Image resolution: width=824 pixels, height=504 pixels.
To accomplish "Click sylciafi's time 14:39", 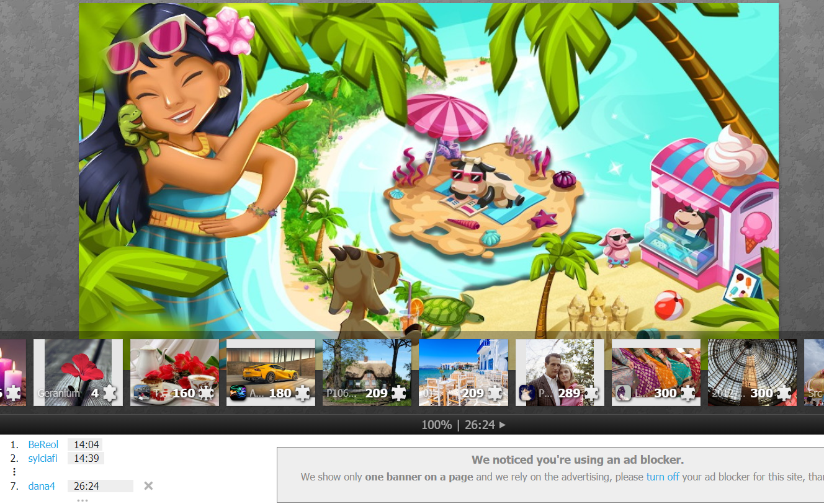I will (x=86, y=458).
